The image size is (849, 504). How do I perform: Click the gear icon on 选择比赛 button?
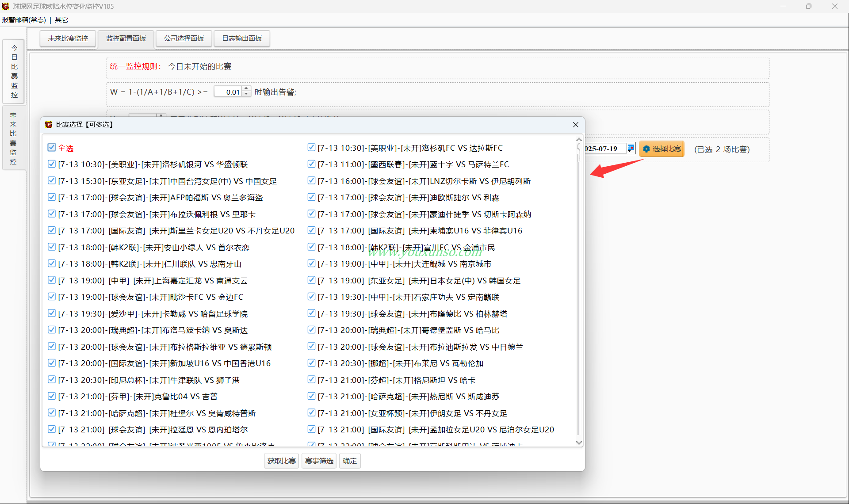tap(646, 149)
